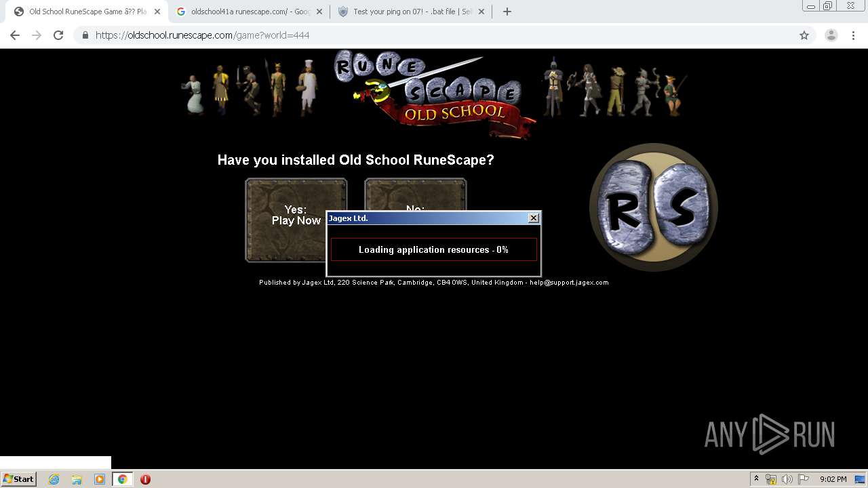The image size is (868, 488).
Task: Open Windows Media Player from taskbar
Action: 100,479
